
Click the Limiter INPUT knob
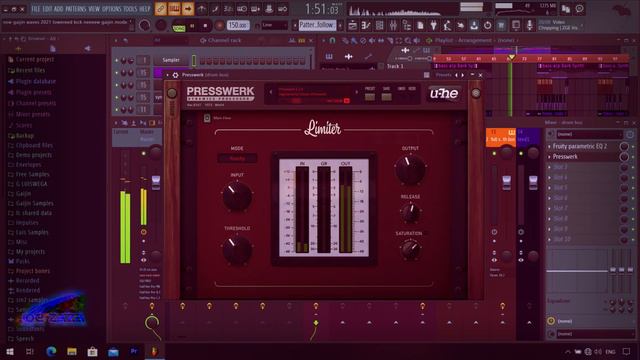tap(237, 196)
